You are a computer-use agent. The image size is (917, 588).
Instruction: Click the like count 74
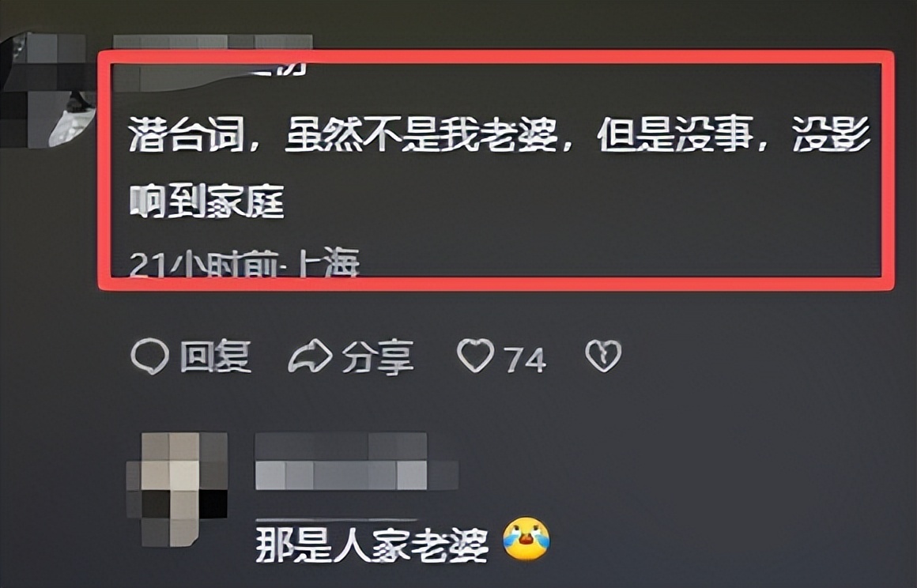(x=525, y=360)
